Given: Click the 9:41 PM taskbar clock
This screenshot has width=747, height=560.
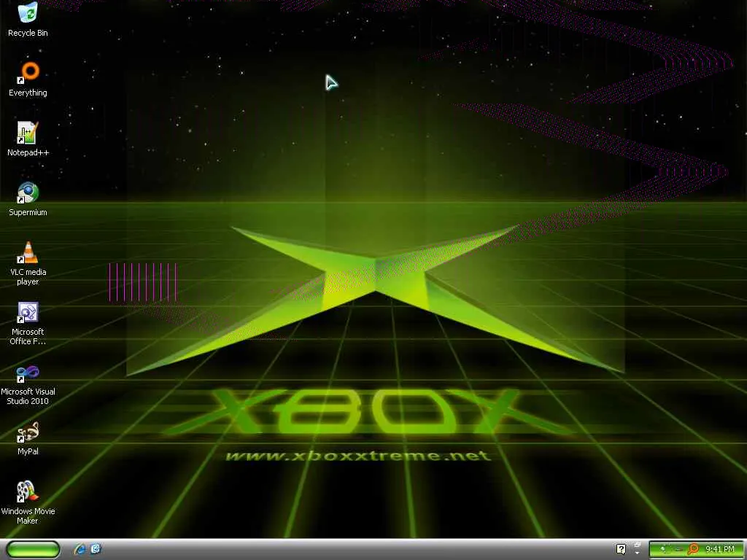Looking at the screenshot, I should click(720, 549).
